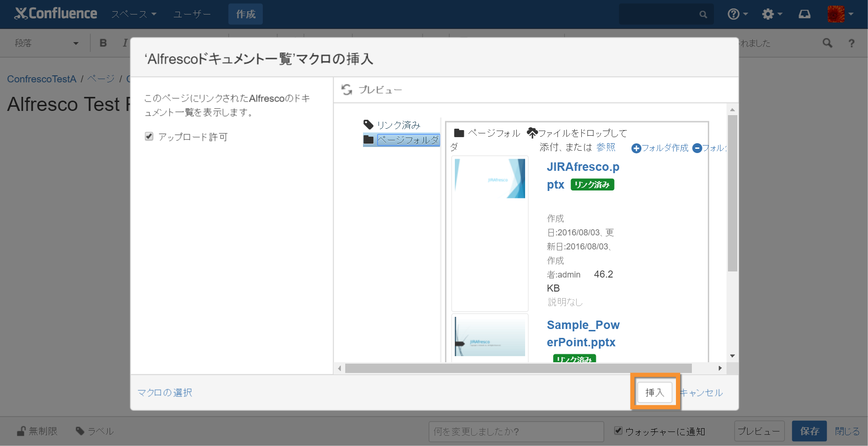Click the ラベル tag button
Image resolution: width=868 pixels, height=446 pixels.
pos(95,431)
